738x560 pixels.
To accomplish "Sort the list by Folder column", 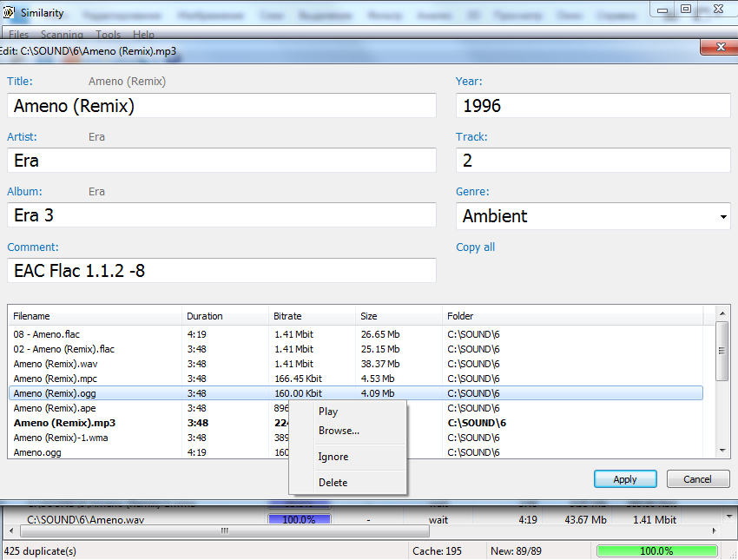I will 572,316.
